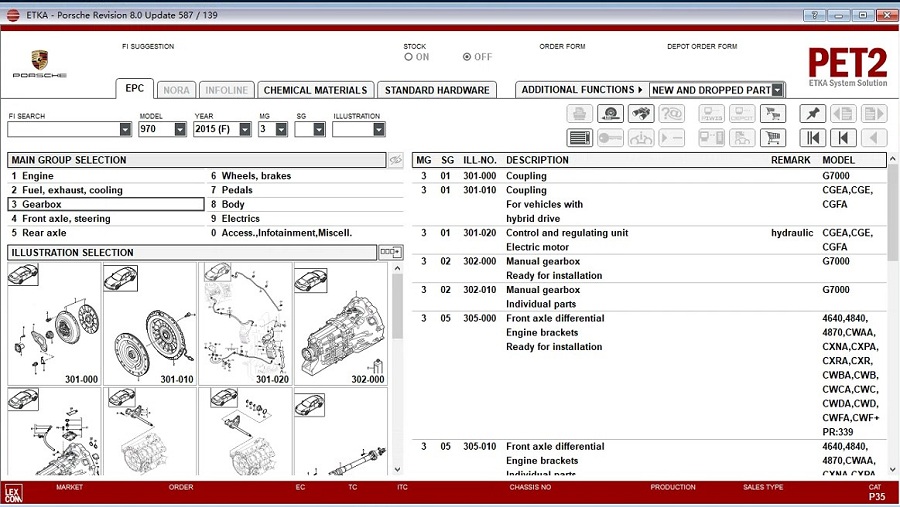Viewport: 900px width, 507px height.
Task: Click the parts list view icon
Action: [x=580, y=138]
